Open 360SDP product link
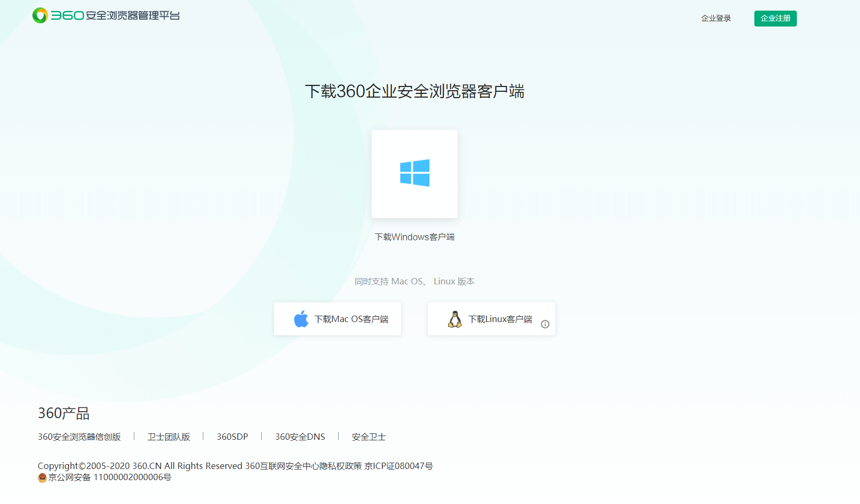 [x=233, y=437]
